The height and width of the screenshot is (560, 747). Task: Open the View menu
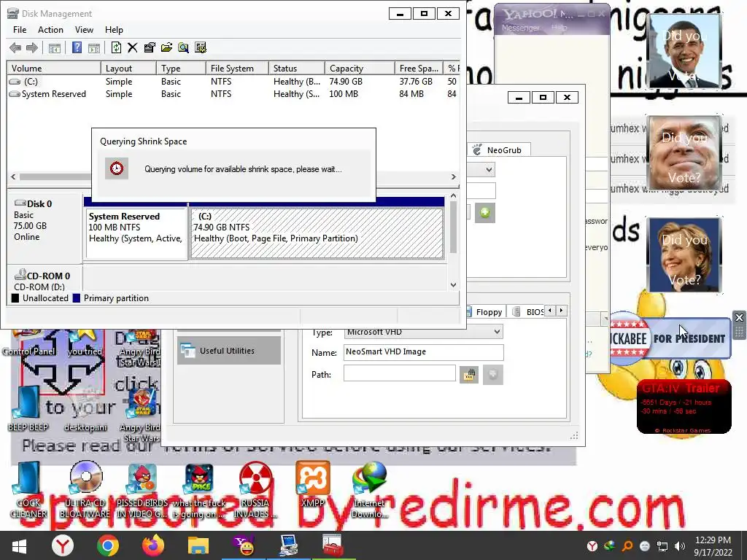click(x=84, y=29)
